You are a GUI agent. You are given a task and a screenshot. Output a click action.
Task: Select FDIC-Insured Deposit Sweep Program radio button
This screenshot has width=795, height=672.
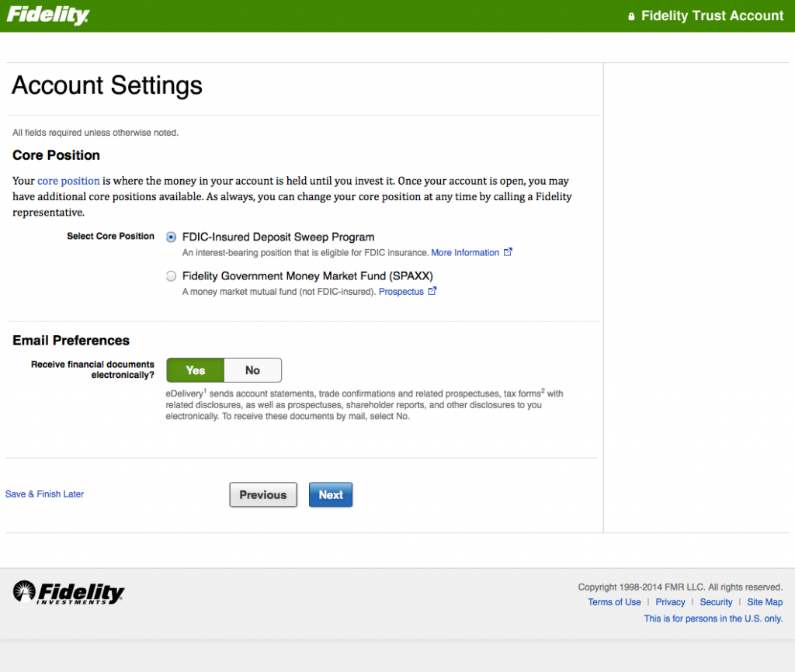tap(172, 237)
